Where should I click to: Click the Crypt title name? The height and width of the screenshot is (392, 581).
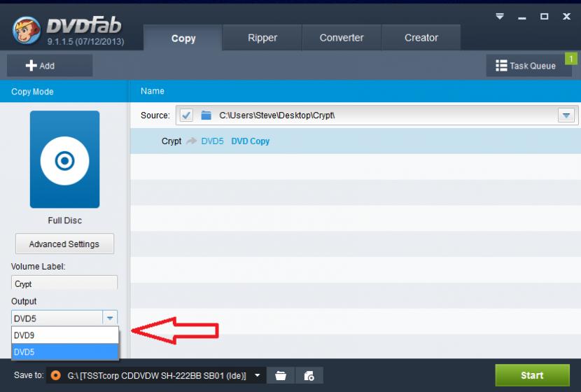[171, 141]
